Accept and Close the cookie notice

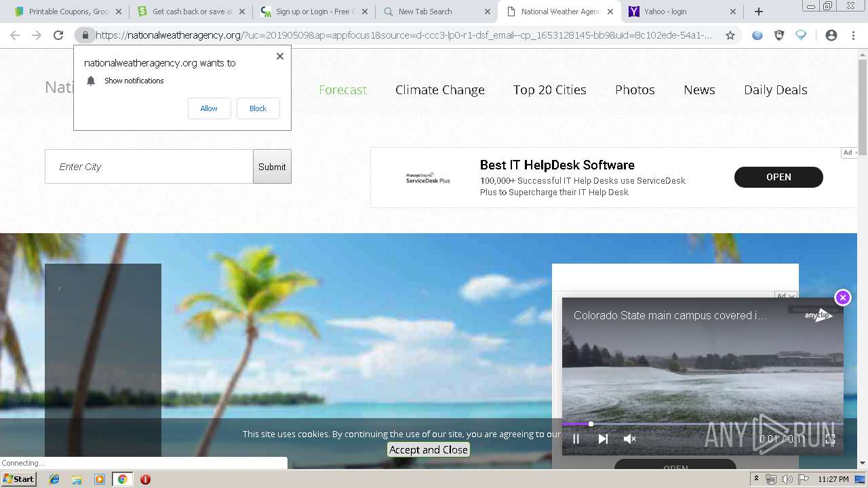(x=429, y=449)
